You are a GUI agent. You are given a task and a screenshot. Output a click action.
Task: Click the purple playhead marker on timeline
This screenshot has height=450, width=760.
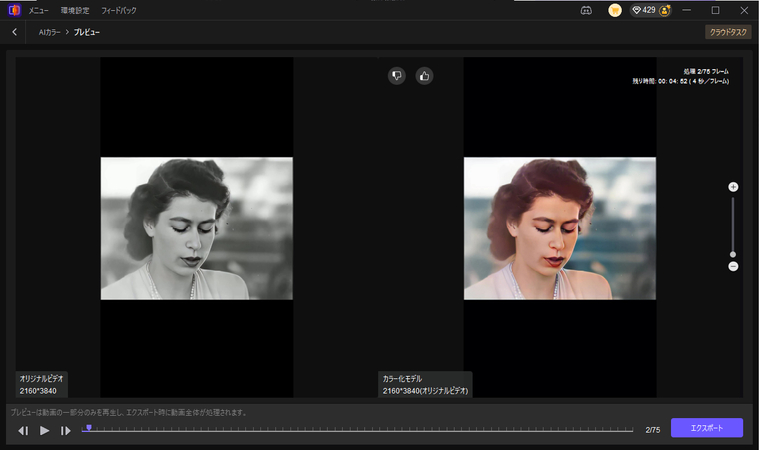(88, 427)
